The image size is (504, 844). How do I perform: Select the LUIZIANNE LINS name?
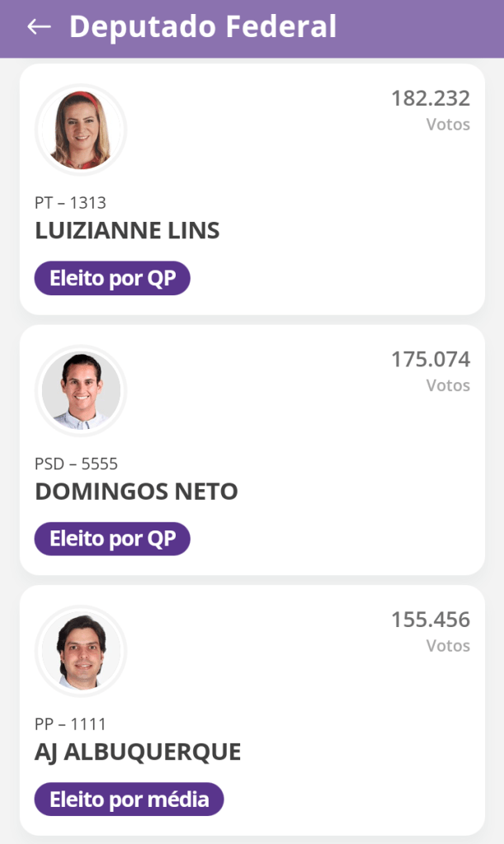click(x=127, y=230)
